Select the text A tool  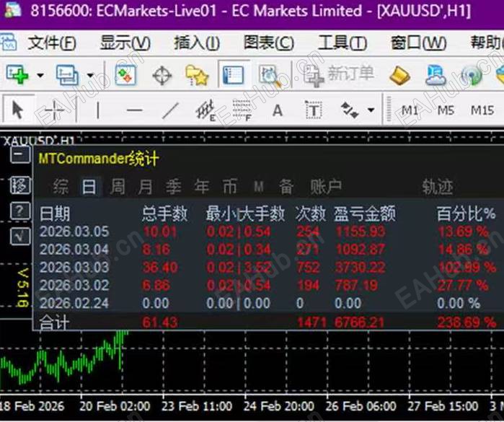coord(278,110)
